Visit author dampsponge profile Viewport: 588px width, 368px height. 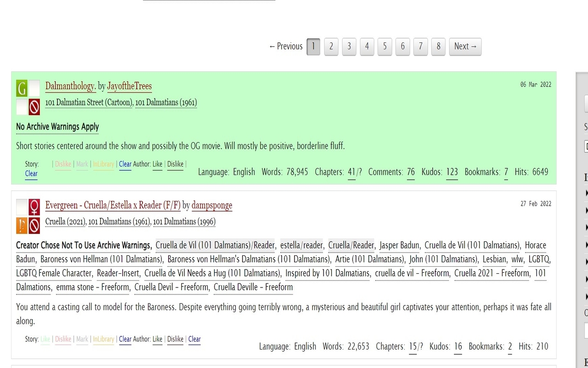coord(212,205)
